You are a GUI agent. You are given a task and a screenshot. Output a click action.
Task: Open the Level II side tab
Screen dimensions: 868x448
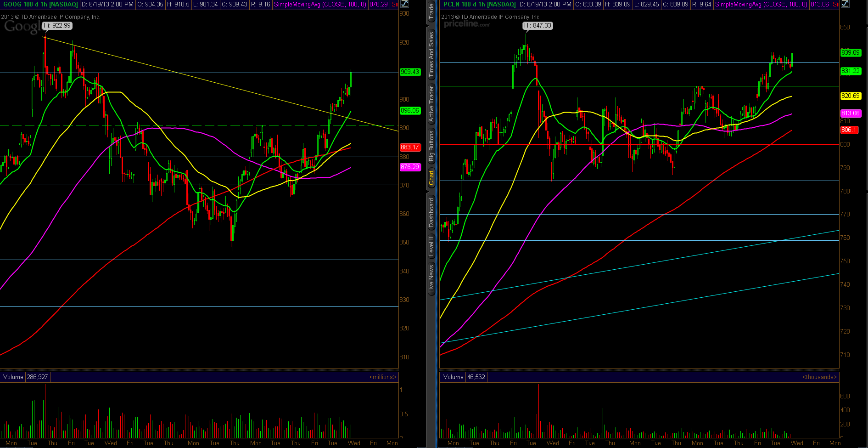(x=431, y=246)
